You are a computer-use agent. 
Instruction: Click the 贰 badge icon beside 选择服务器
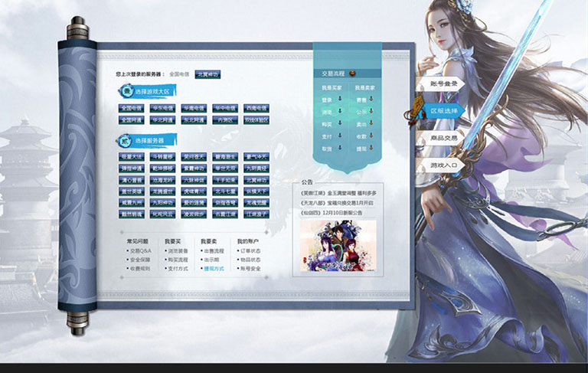pyautogui.click(x=126, y=141)
